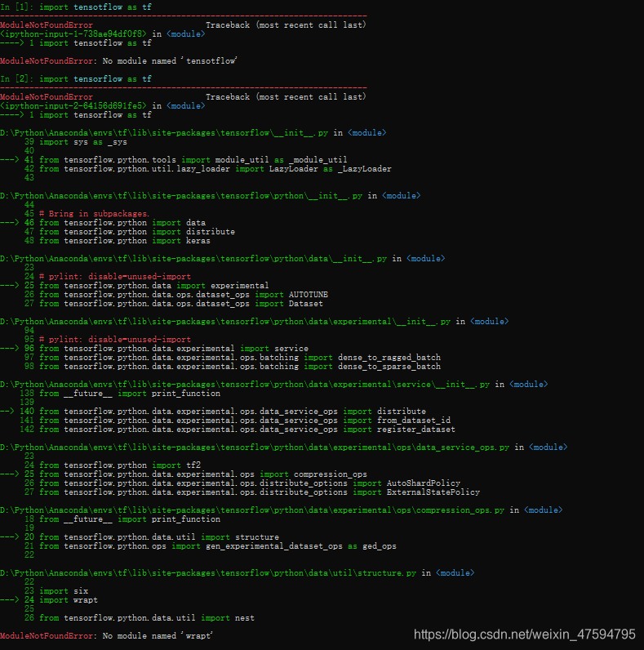Click line 98 importing dense_to_sparse_batch
The height and width of the screenshot is (650, 644).
coord(233,367)
